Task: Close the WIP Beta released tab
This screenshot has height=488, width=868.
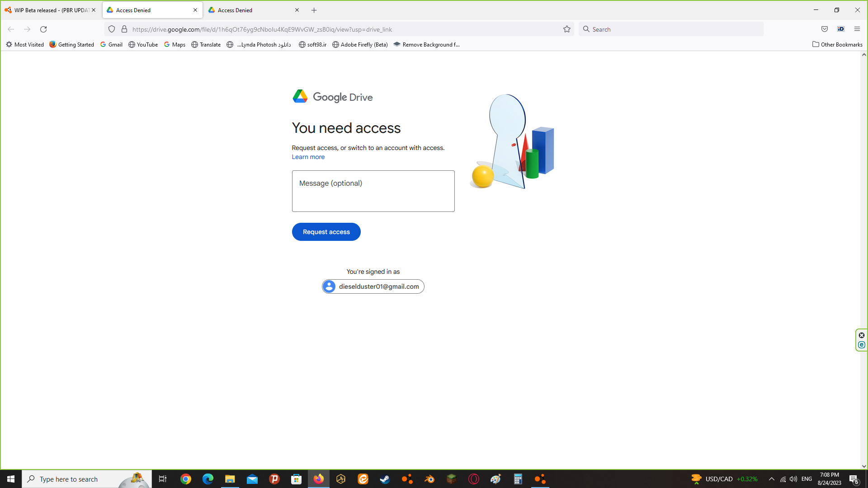Action: (x=94, y=10)
